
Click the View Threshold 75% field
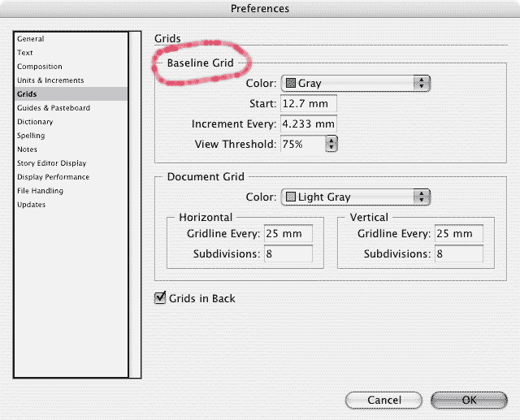point(303,144)
